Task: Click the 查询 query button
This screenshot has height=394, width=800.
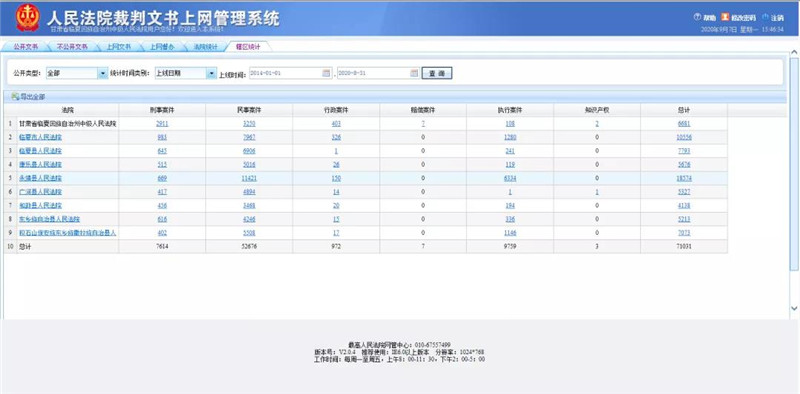Action: click(437, 73)
